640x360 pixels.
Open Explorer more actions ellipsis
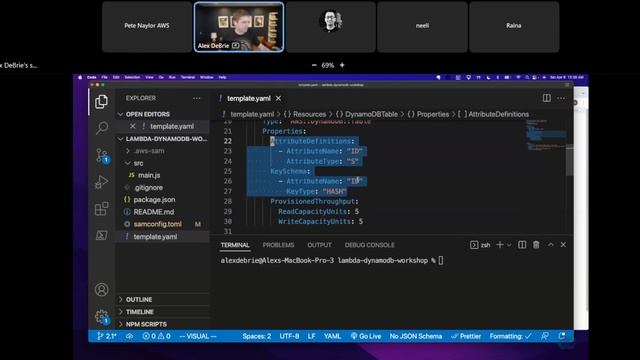(x=197, y=98)
